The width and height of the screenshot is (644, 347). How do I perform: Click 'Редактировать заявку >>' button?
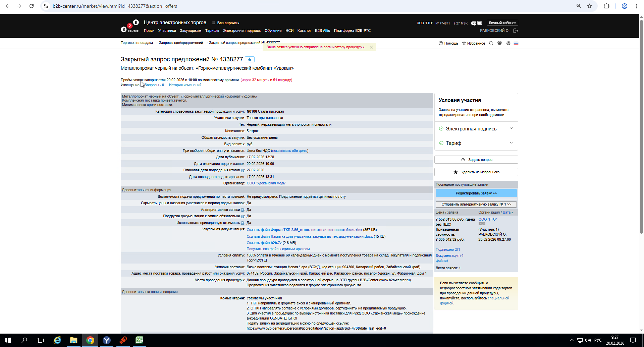(x=476, y=193)
